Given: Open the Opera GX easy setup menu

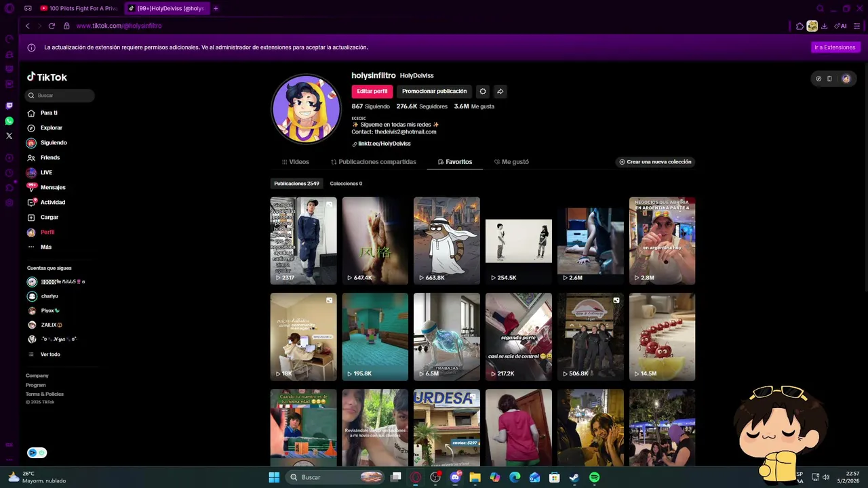Looking at the screenshot, I should coord(857,26).
